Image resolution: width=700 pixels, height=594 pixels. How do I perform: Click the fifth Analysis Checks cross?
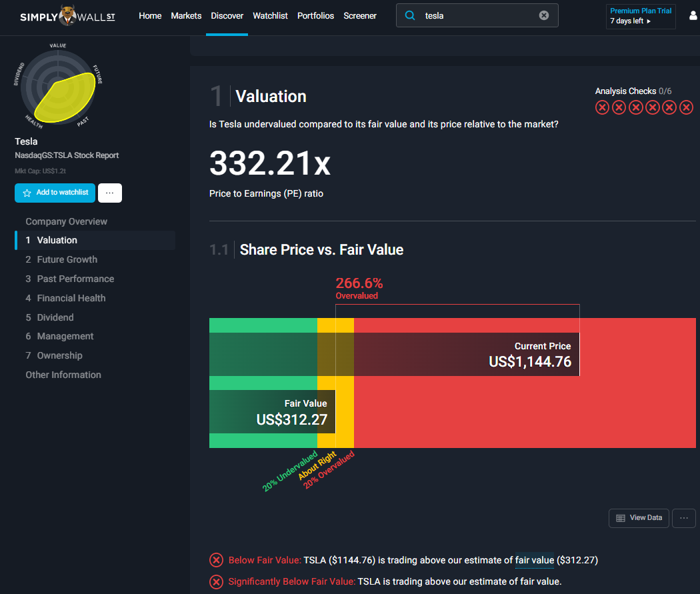pos(669,107)
